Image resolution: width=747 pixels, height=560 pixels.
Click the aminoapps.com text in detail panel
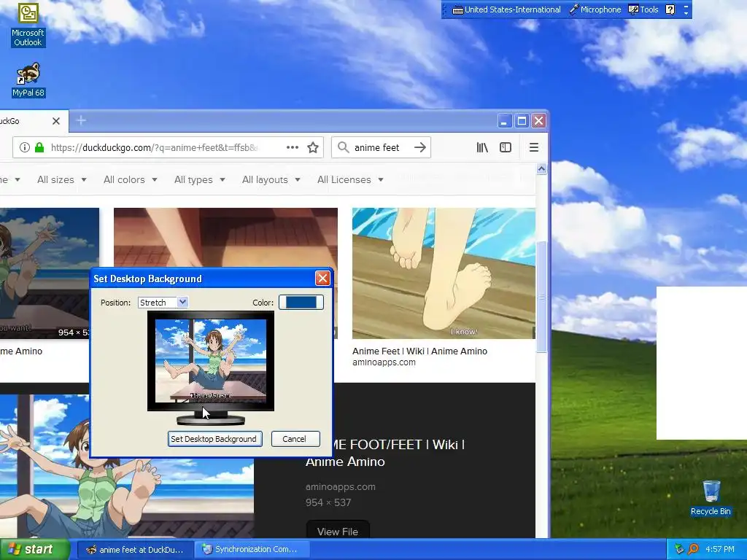(340, 486)
